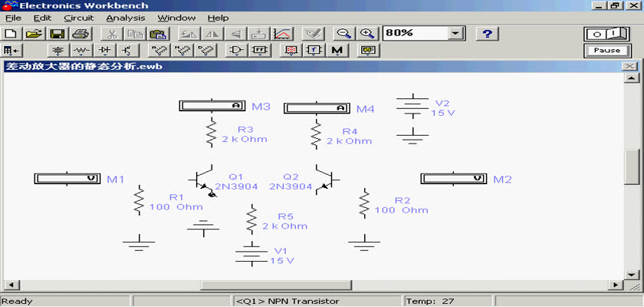Select resistor R3 2 k Ohm
Image resolution: width=644 pixels, height=307 pixels.
tap(211, 132)
